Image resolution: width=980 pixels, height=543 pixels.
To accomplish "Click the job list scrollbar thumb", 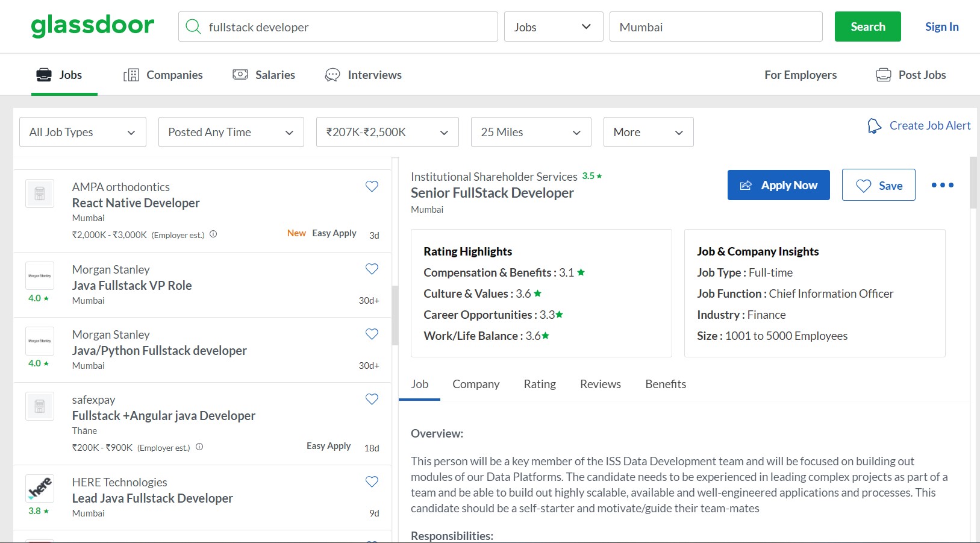I will click(x=395, y=315).
